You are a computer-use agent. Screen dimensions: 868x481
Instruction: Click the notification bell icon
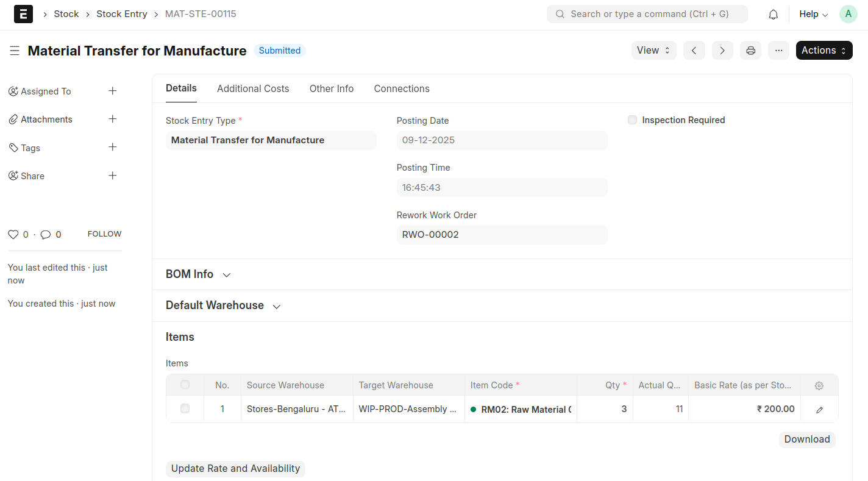pyautogui.click(x=773, y=14)
